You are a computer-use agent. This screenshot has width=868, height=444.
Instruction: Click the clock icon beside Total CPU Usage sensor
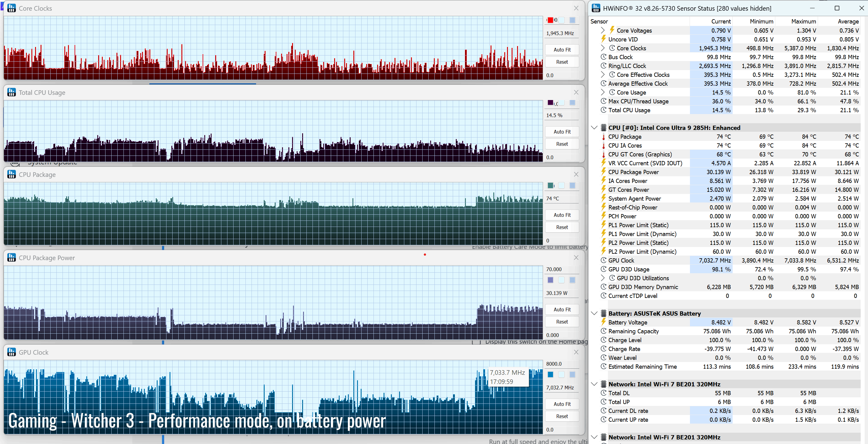[x=603, y=110]
